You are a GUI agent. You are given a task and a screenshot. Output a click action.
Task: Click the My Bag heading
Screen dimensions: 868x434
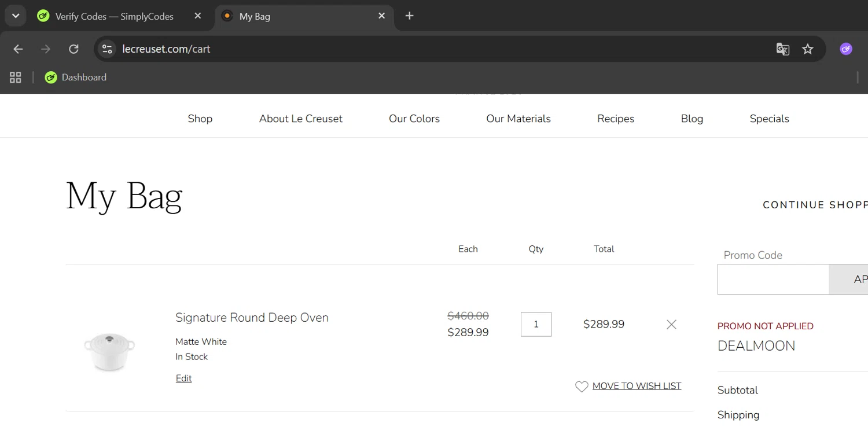(x=124, y=196)
